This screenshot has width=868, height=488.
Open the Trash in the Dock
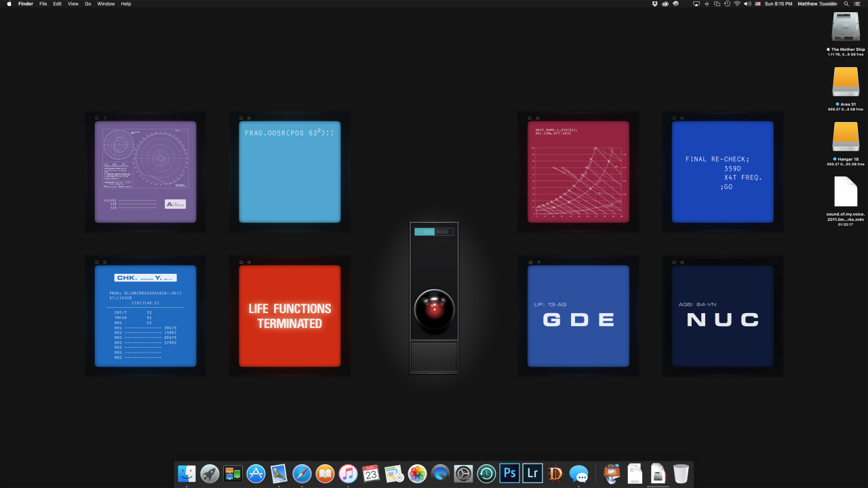(x=681, y=473)
